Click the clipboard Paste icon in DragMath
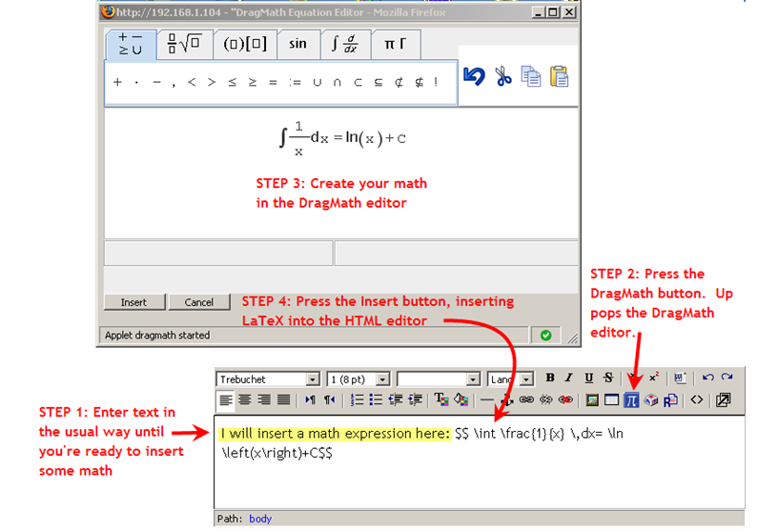The image size is (758, 532). (x=560, y=76)
